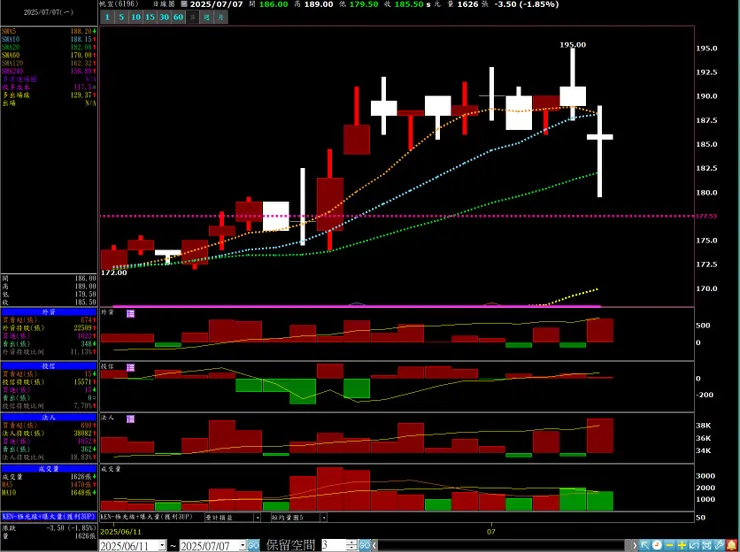Click the 2025/06/11 time axis label

pyautogui.click(x=121, y=532)
